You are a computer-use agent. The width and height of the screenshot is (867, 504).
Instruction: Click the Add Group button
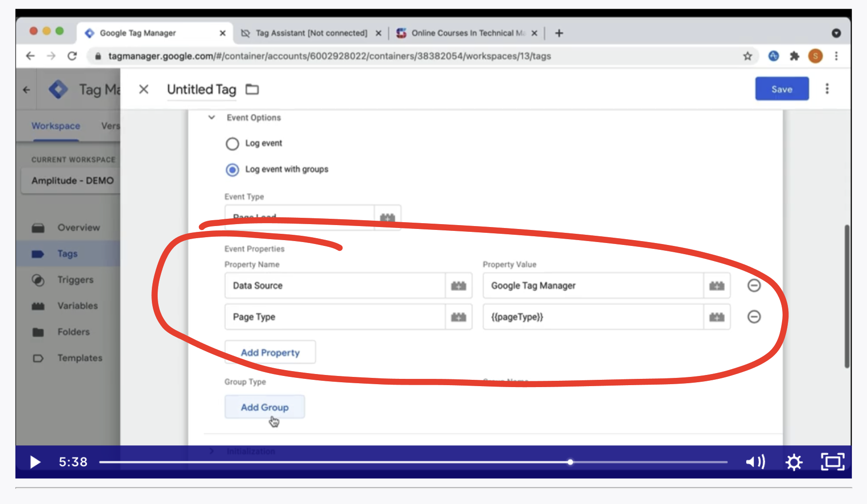coord(264,407)
